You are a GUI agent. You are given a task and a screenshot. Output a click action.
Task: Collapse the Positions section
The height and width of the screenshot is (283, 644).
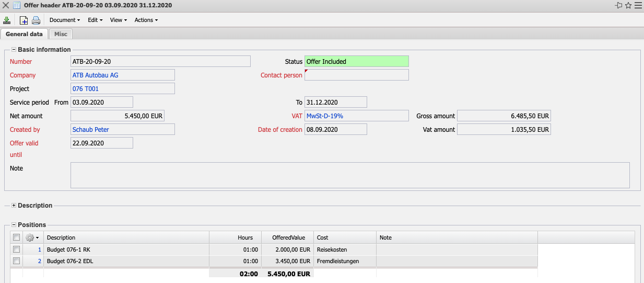pyautogui.click(x=14, y=225)
